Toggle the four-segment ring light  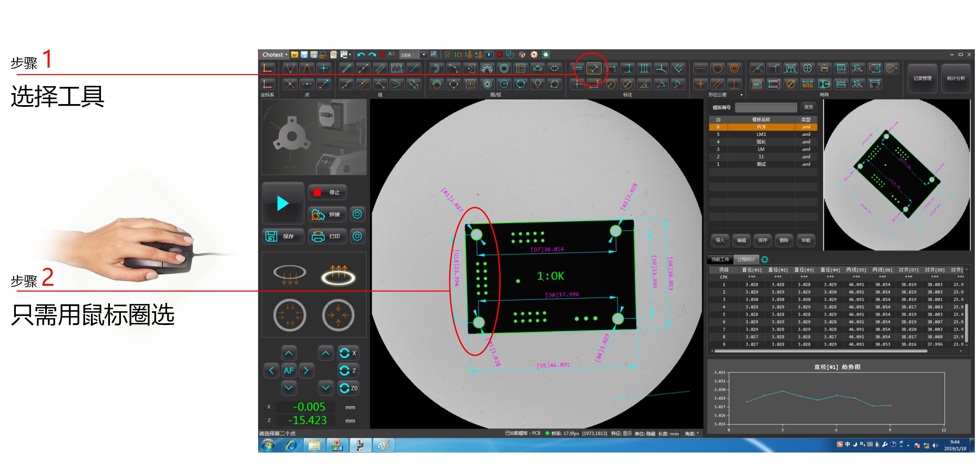click(x=338, y=315)
